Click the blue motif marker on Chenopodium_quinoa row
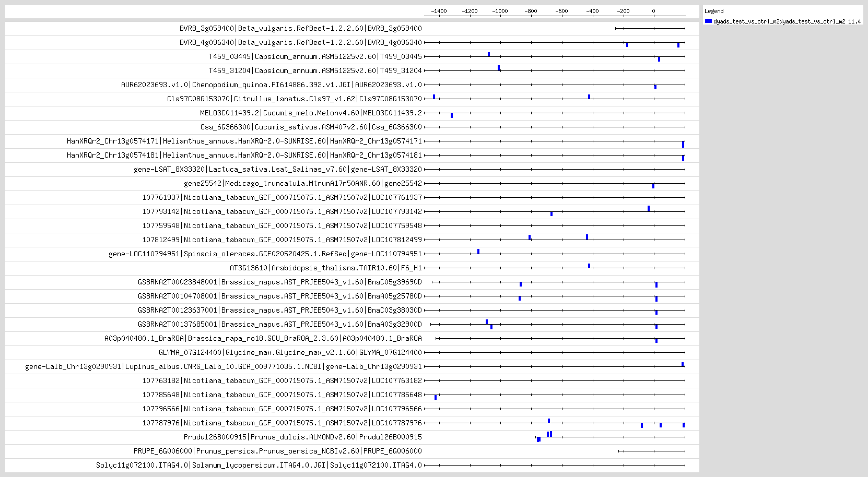The width and height of the screenshot is (868, 477). tap(655, 87)
